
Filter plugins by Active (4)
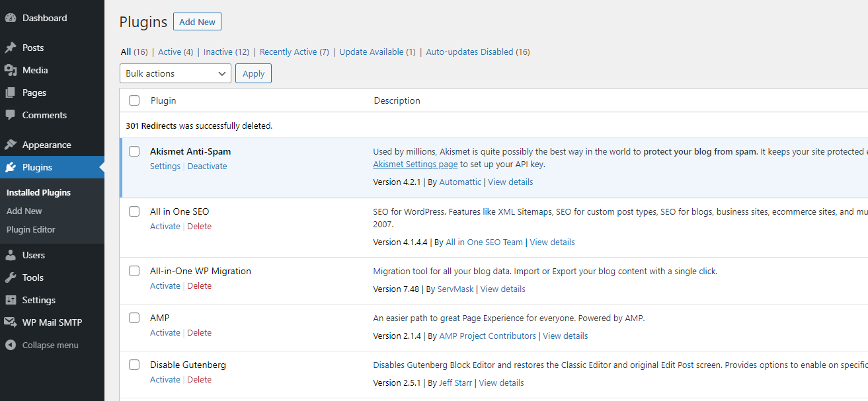click(x=175, y=52)
